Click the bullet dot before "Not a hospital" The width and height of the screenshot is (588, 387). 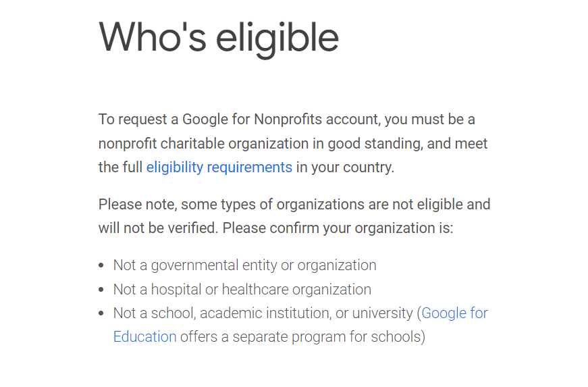(101, 290)
